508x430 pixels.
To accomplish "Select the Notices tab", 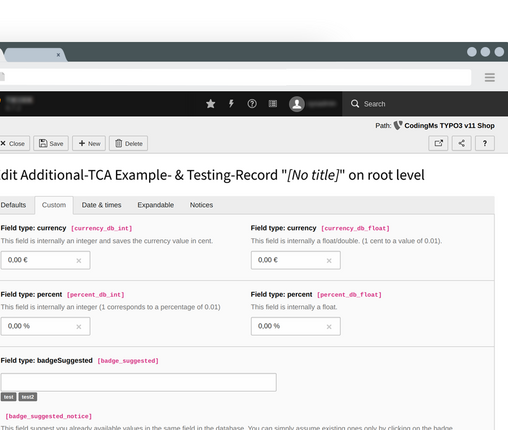I will (x=201, y=205).
